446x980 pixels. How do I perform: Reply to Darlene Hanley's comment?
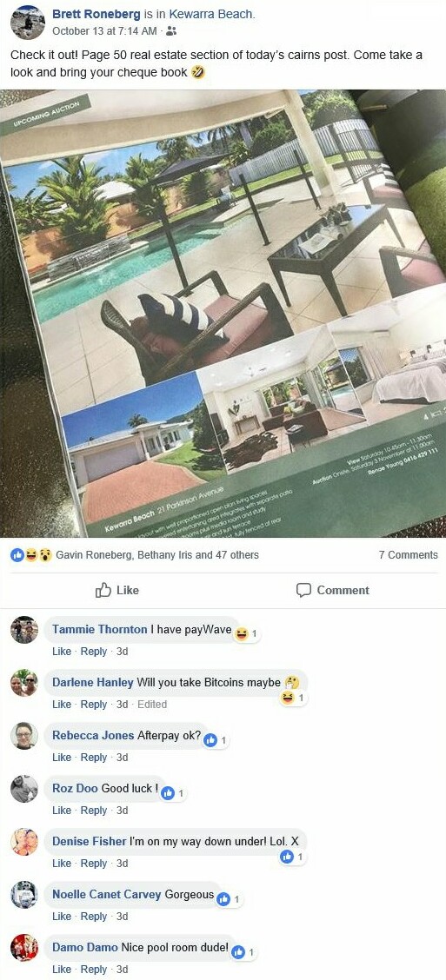[94, 705]
